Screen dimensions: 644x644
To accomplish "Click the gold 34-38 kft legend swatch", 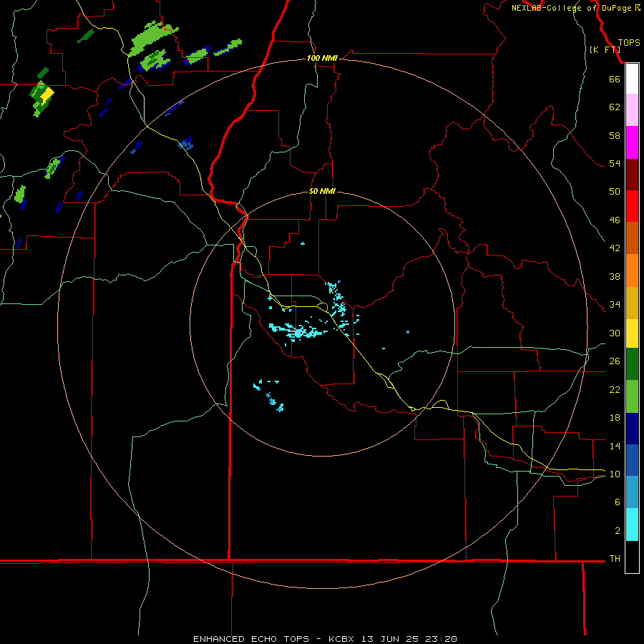I will coord(632,303).
